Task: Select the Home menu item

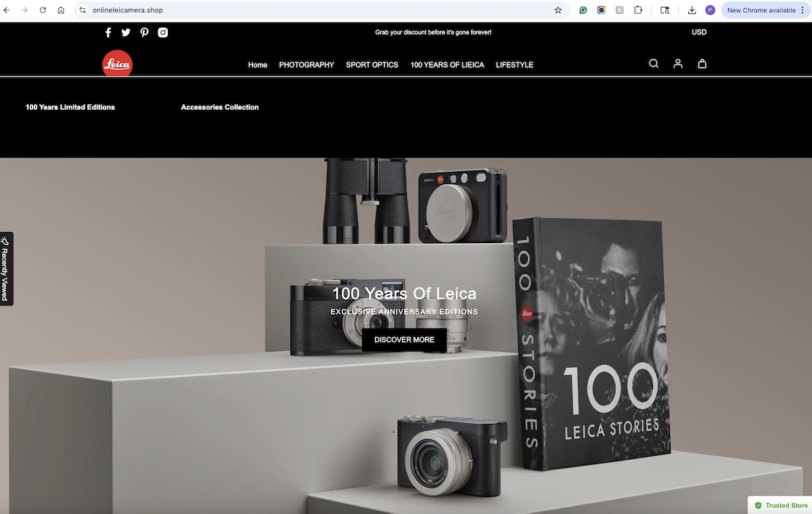Action: (x=258, y=65)
